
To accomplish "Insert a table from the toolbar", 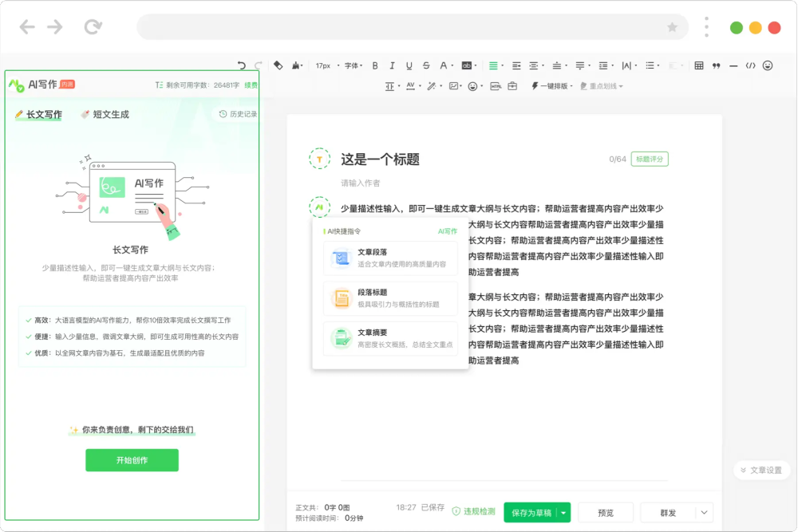I will [697, 64].
